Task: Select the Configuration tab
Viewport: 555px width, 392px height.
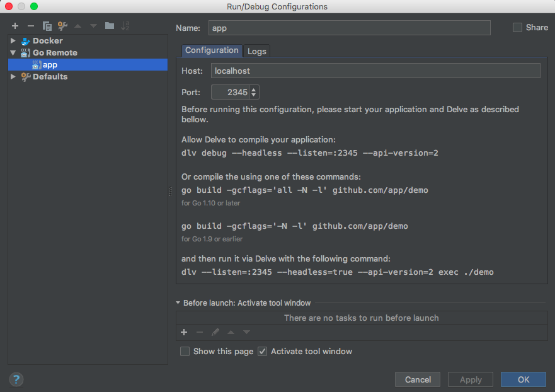Action: (212, 50)
